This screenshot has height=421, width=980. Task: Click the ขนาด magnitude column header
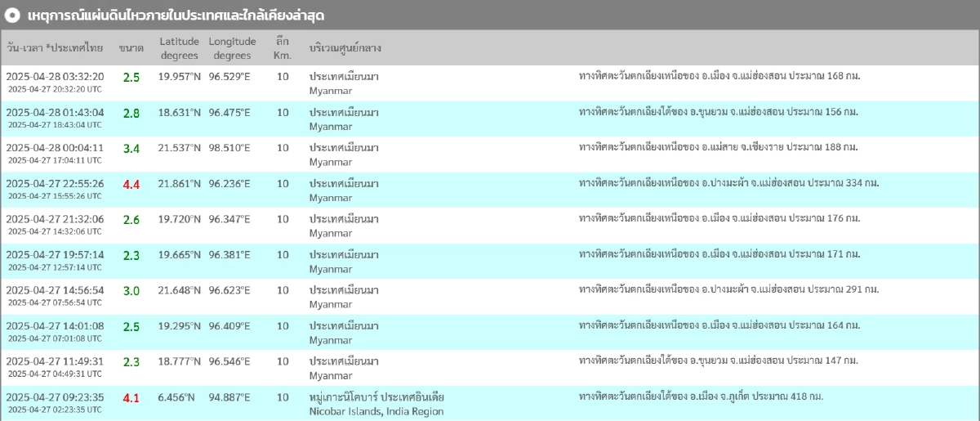click(131, 48)
